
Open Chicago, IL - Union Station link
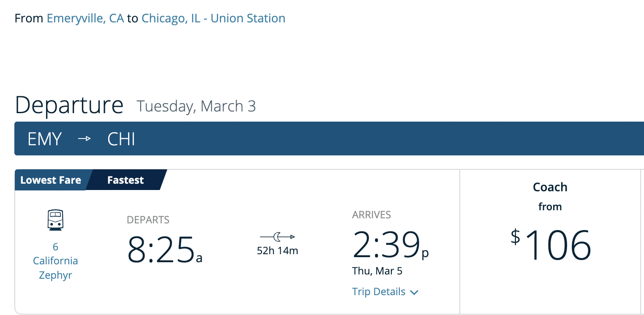point(213,19)
